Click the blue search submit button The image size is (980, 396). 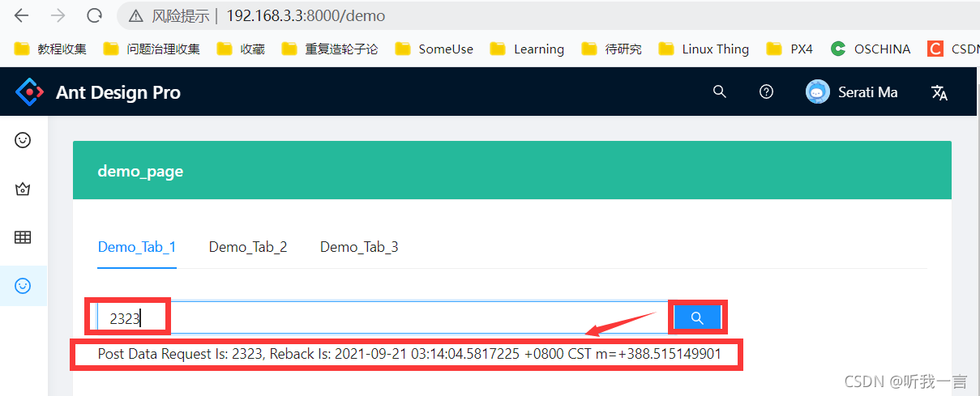click(x=697, y=317)
